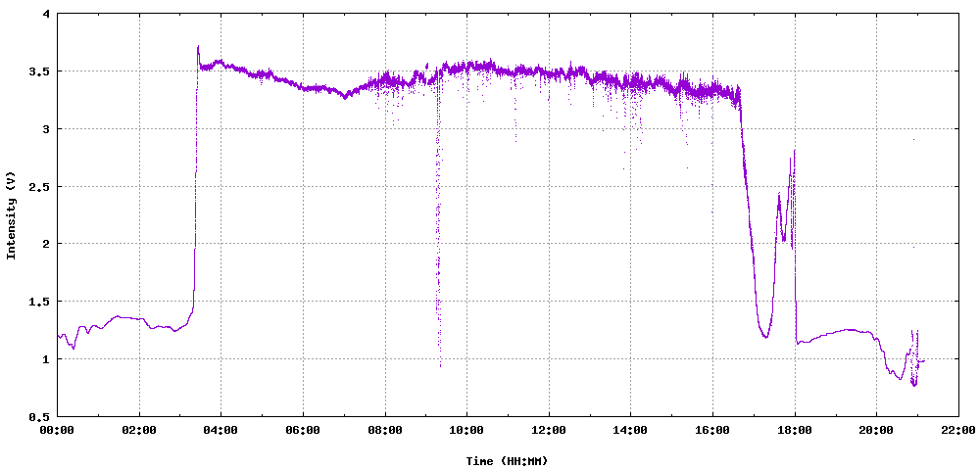Click the 3.5 y-axis tick label
This screenshot has width=980, height=470.
tap(40, 71)
